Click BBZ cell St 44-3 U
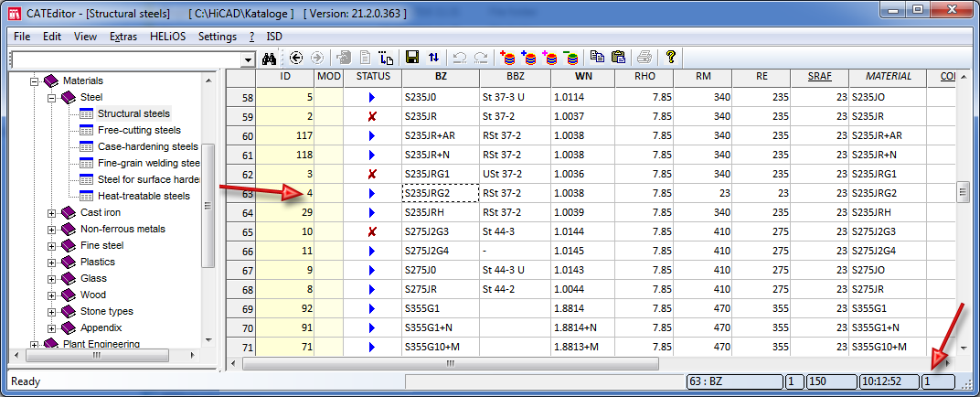 (x=515, y=270)
